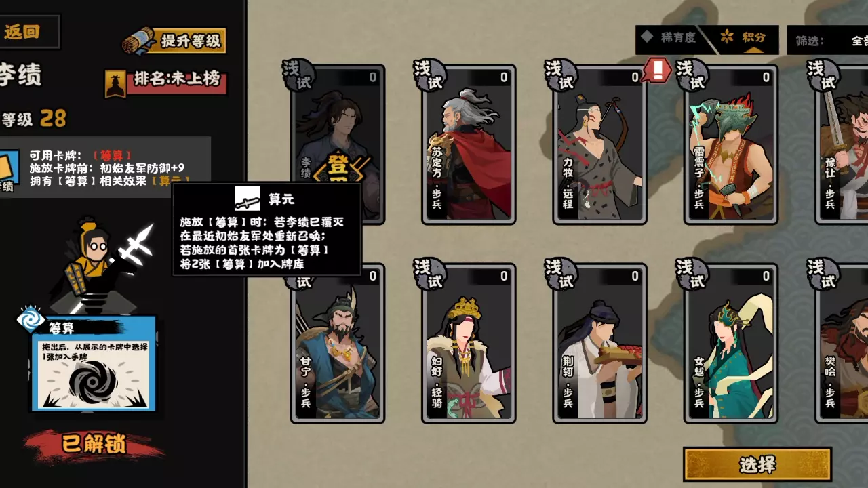This screenshot has height=488, width=868.
Task: Click the 浅试 badge on 苏定方 card
Action: click(429, 75)
